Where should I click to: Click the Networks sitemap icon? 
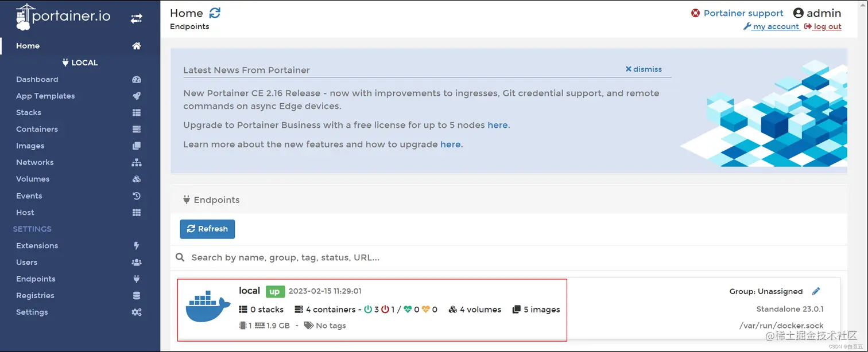137,162
